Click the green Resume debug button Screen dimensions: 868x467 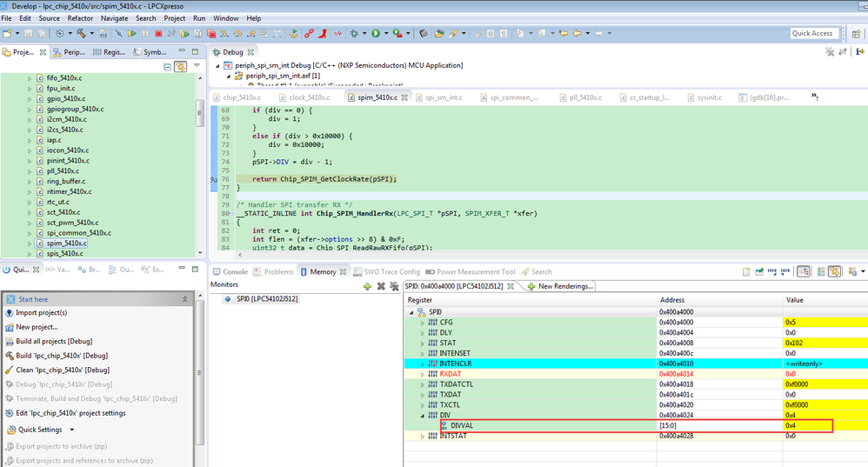pyautogui.click(x=132, y=34)
